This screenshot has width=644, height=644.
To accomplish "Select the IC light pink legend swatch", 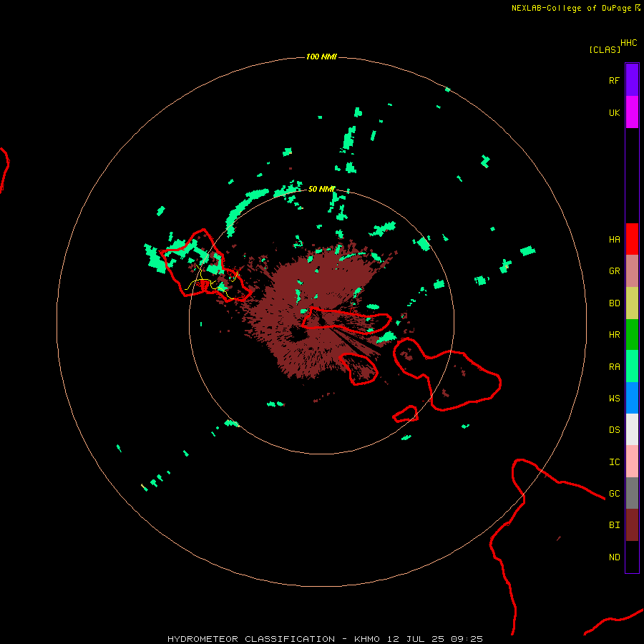I will (632, 462).
